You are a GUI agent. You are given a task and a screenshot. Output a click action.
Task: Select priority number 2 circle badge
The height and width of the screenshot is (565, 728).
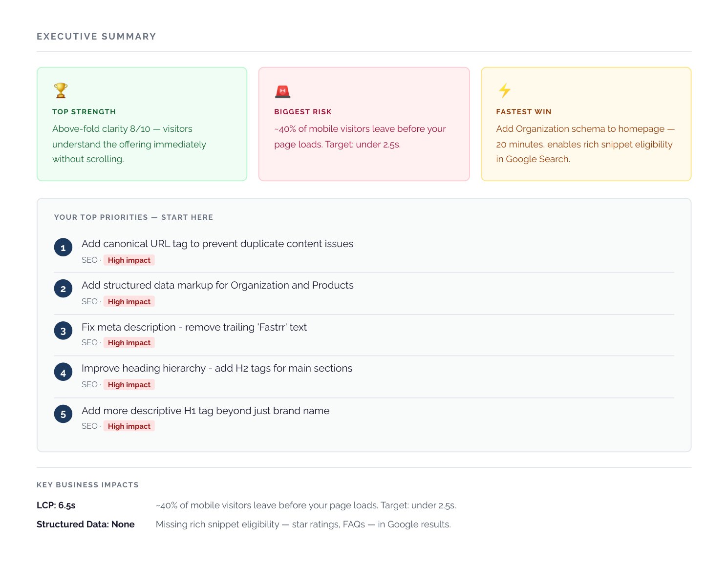pyautogui.click(x=63, y=289)
